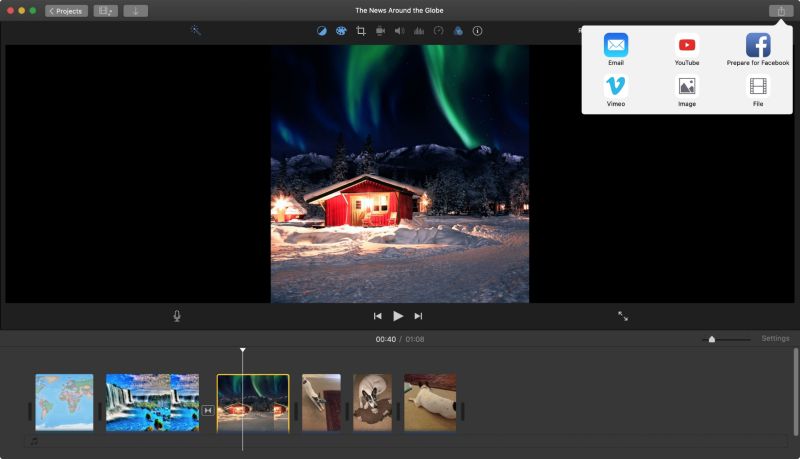Open the stabilization camera tool
This screenshot has height=459, width=800.
click(380, 31)
